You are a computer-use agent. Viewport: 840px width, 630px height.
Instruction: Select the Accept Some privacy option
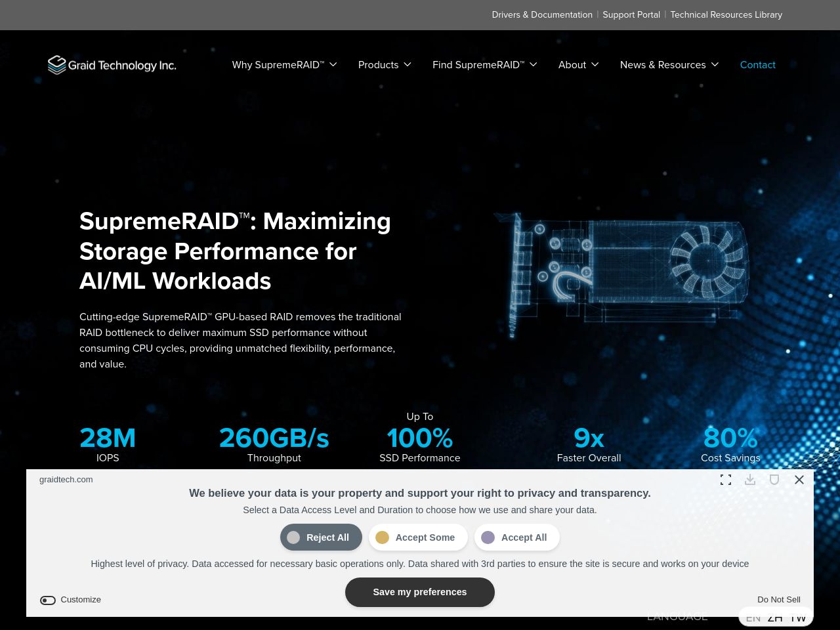418,537
